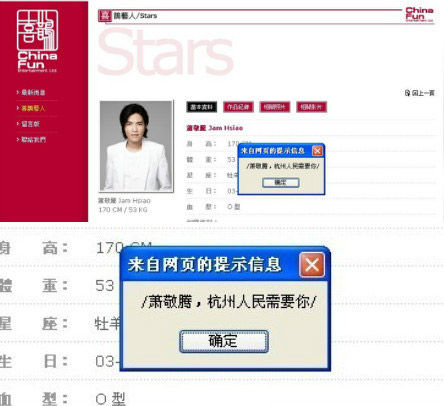
Task: Switch to the black 基本資料 tab
Action: point(202,107)
